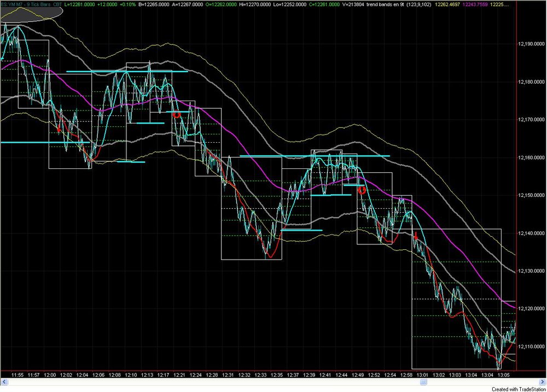Click the volume 'V=213804' value
547x392 pixels.
(x=353, y=4)
